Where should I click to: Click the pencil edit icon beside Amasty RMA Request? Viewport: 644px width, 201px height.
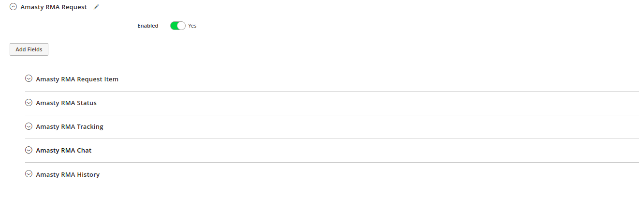point(96,7)
